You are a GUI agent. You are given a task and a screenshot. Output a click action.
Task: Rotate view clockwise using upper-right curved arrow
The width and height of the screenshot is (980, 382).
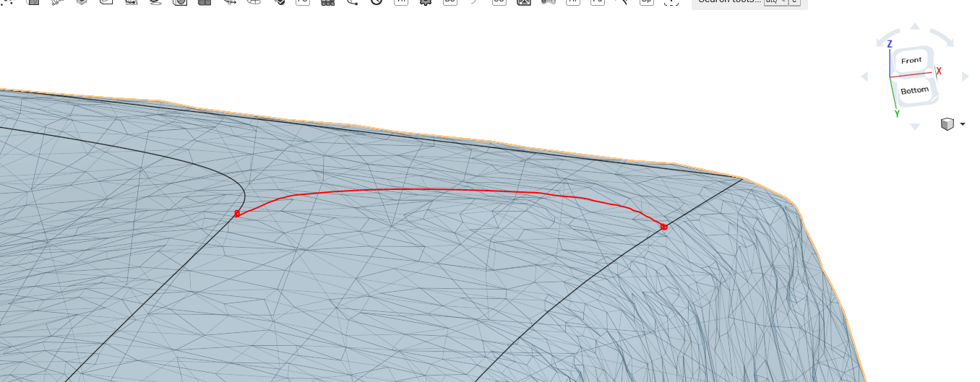point(942,38)
